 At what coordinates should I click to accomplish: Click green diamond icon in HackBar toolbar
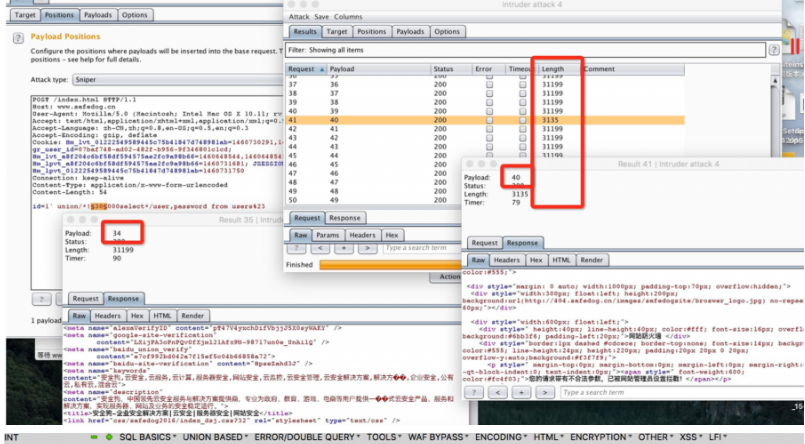[x=109, y=437]
